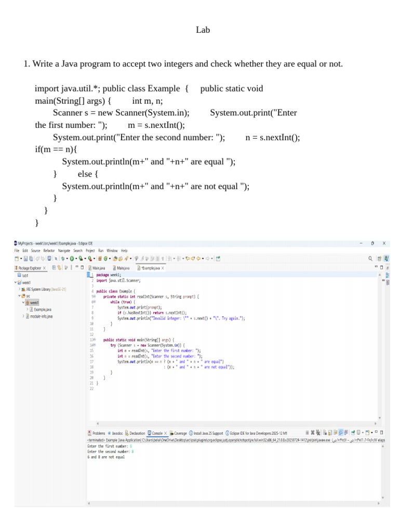This screenshot has height=532, width=399.
Task: Open the Run menu
Action: pyautogui.click(x=101, y=251)
